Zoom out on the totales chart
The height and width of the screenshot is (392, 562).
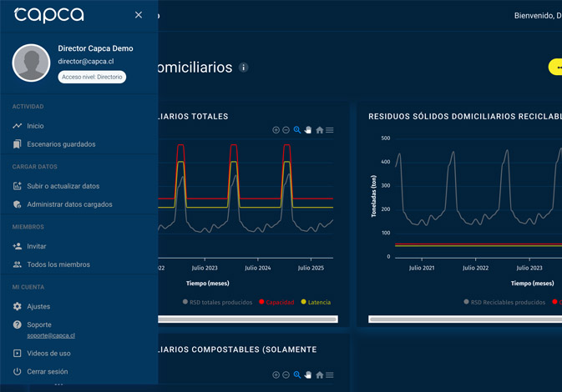286,130
